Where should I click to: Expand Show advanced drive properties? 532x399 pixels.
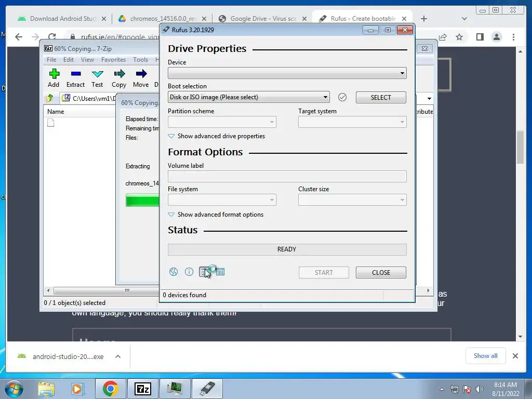point(217,136)
